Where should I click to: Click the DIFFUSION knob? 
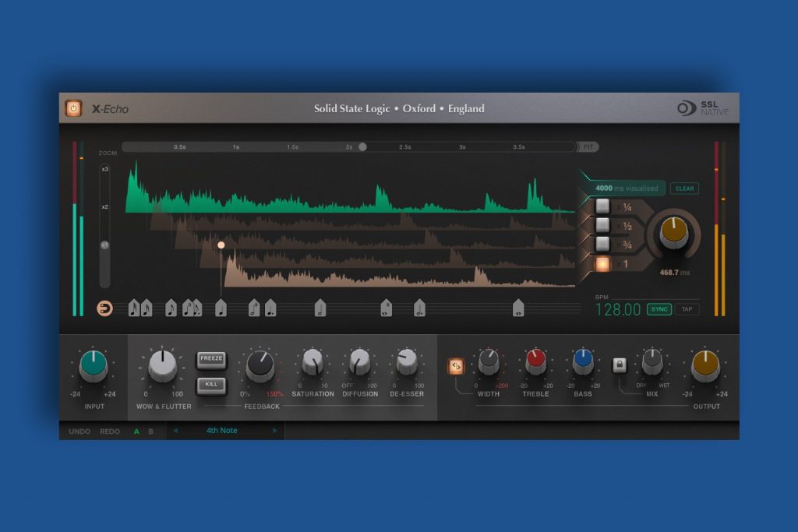360,362
